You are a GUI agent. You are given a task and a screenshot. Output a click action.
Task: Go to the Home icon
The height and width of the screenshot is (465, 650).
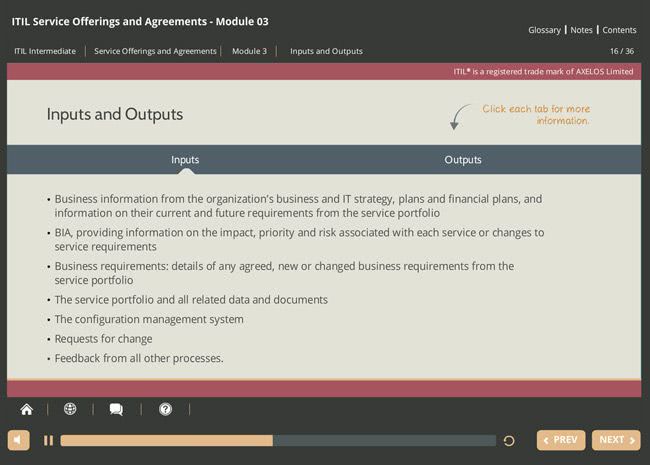click(x=27, y=409)
